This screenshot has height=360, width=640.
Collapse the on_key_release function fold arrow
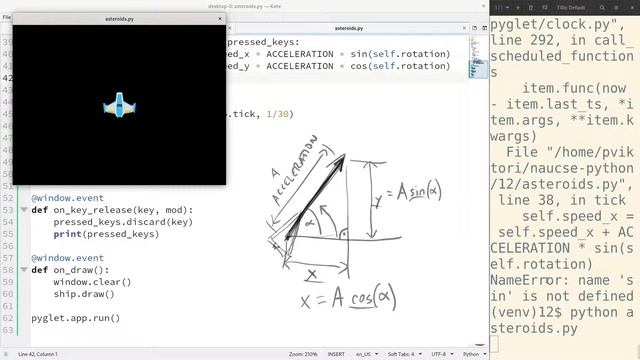pyautogui.click(x=24, y=210)
